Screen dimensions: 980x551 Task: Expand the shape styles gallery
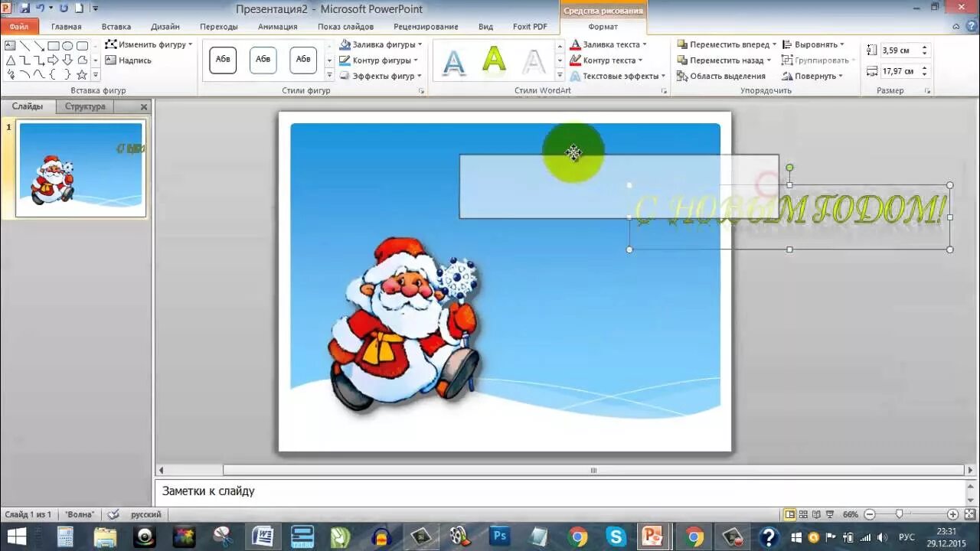pyautogui.click(x=330, y=75)
